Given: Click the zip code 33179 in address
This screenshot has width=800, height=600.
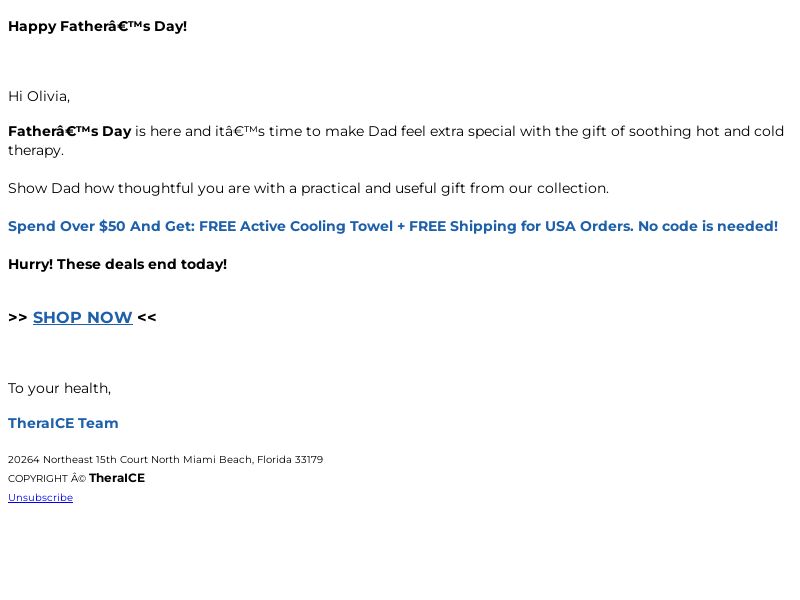Looking at the screenshot, I should click(309, 459).
